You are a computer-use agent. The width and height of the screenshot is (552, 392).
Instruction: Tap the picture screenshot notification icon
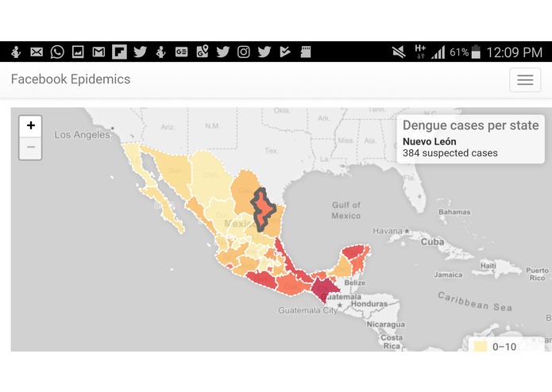pos(78,52)
